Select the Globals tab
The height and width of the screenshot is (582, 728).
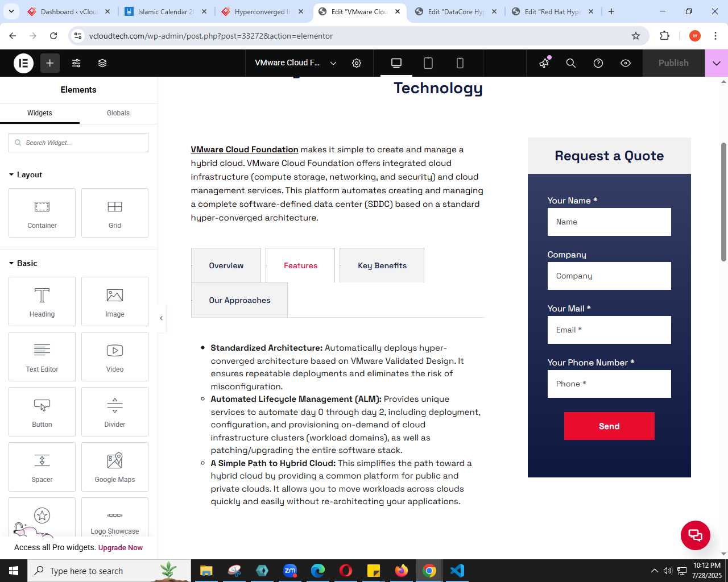pos(118,113)
